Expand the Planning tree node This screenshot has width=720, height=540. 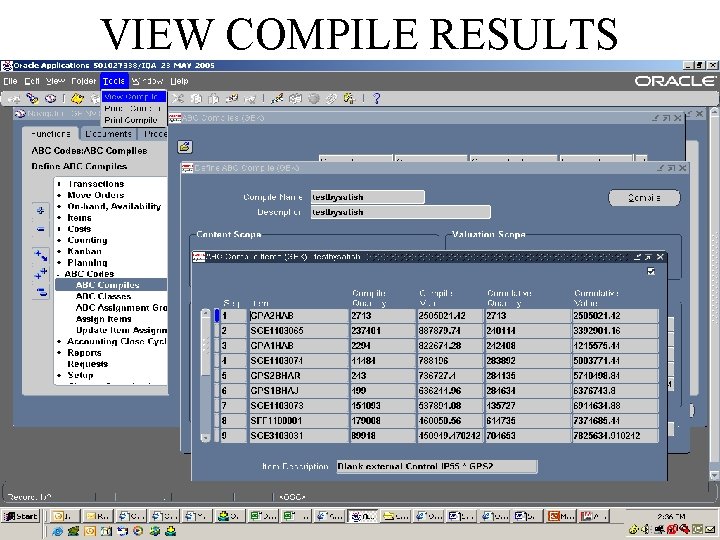tap(59, 263)
